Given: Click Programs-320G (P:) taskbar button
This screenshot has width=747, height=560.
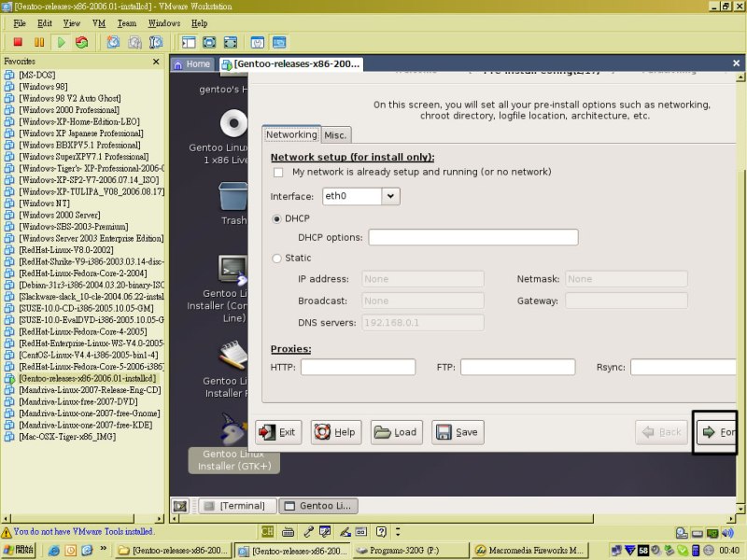Looking at the screenshot, I should [x=411, y=551].
